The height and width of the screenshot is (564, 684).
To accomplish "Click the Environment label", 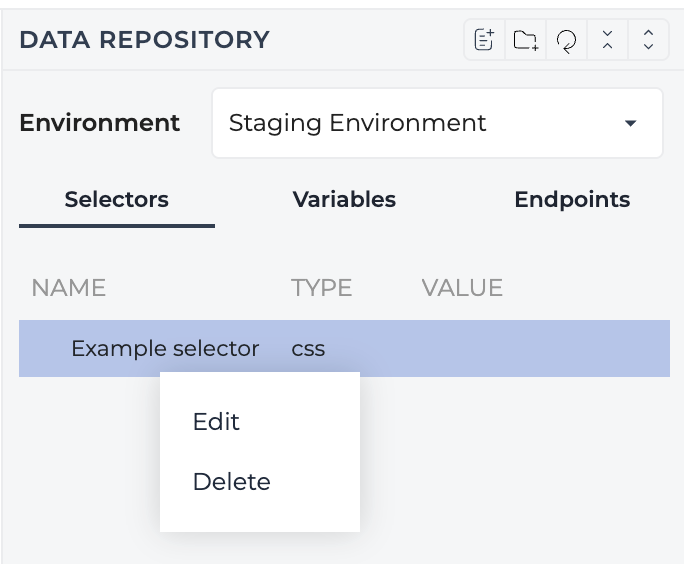I will click(99, 123).
